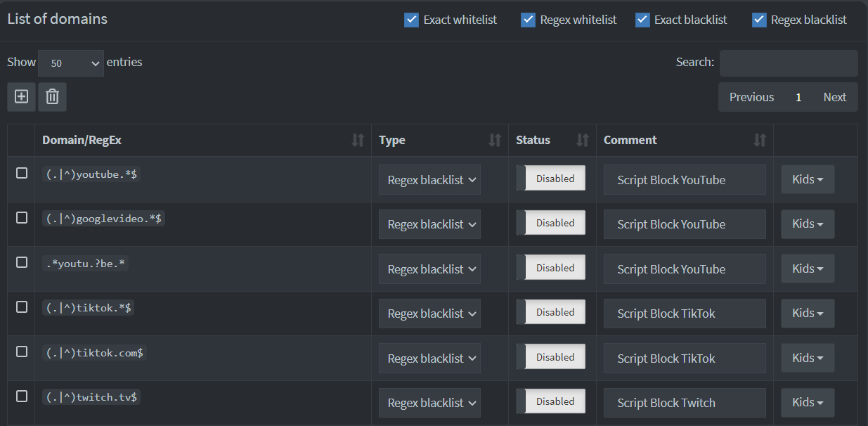Image resolution: width=868 pixels, height=426 pixels.
Task: Click the add new domain icon
Action: click(20, 96)
